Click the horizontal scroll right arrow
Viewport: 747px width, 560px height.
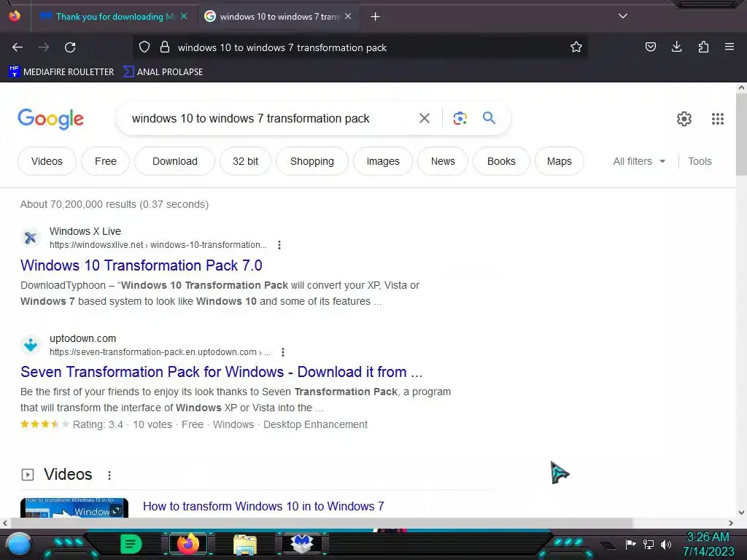731,523
